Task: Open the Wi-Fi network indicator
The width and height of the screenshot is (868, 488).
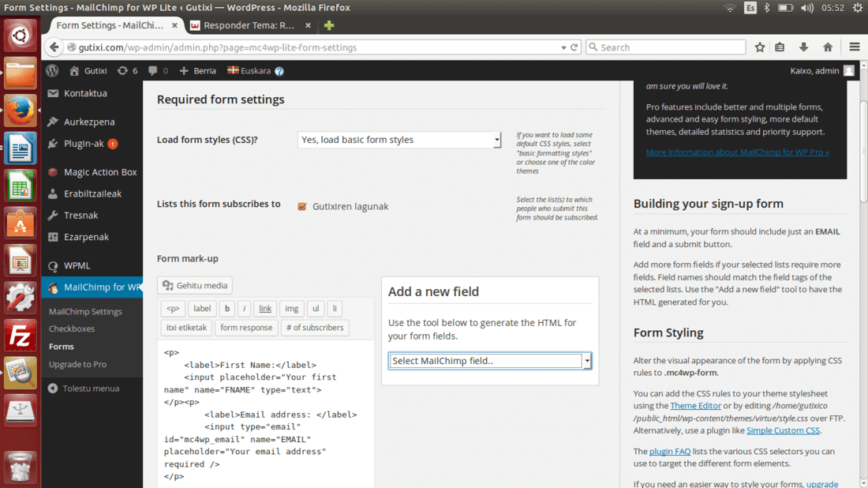Action: tap(730, 8)
